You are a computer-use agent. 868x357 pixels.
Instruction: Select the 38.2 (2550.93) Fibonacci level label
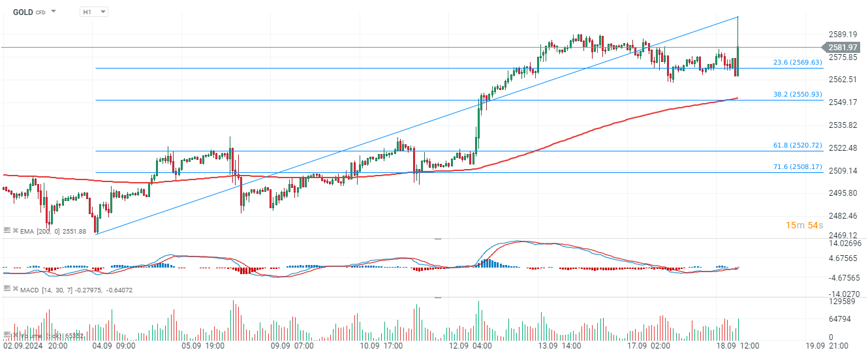[798, 95]
